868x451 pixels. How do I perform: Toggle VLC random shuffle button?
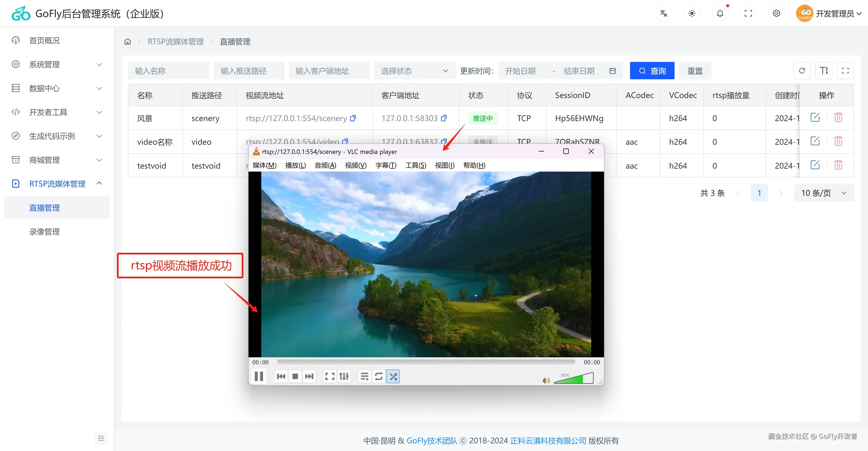393,376
